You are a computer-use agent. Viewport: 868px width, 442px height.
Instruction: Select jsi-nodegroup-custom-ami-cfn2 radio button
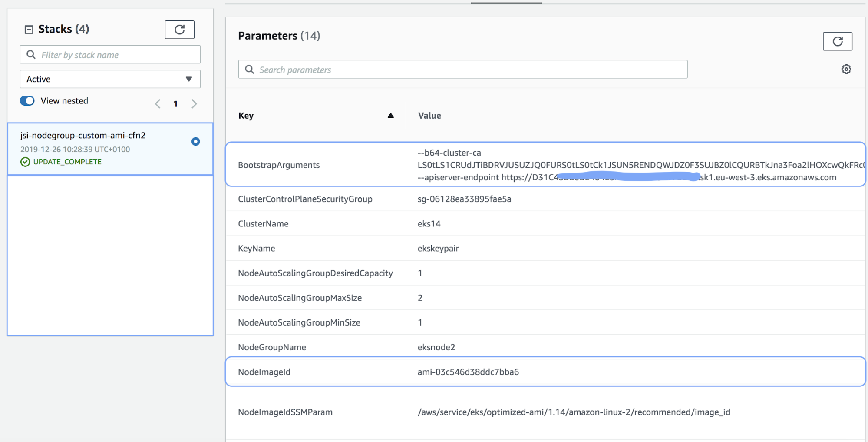tap(195, 141)
